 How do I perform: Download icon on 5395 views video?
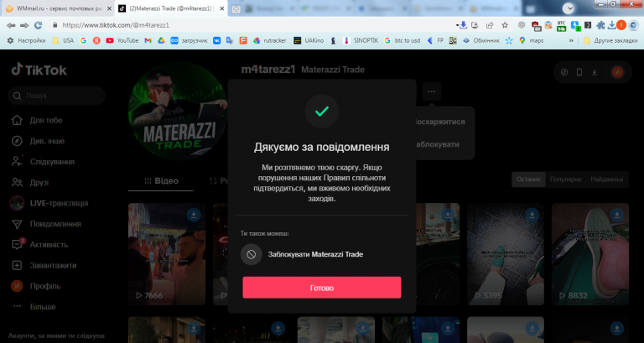coord(532,215)
